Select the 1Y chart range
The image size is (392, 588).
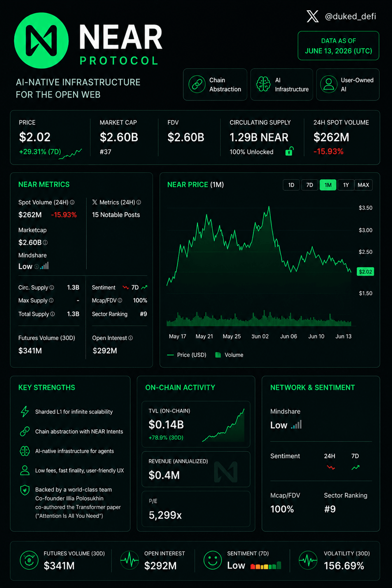346,185
